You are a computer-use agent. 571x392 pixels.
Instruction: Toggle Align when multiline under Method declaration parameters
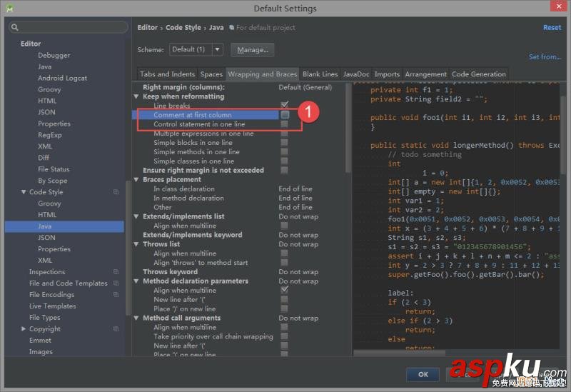(284, 290)
